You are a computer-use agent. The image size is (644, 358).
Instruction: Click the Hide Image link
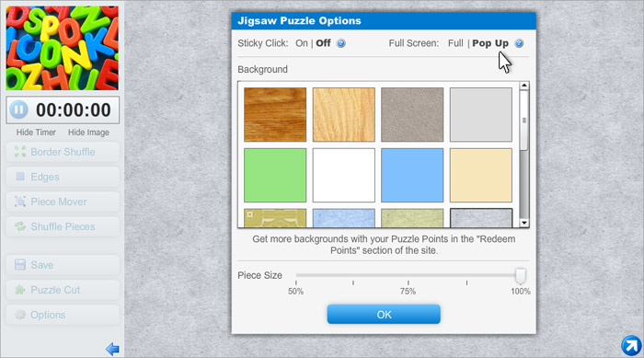[x=88, y=133]
